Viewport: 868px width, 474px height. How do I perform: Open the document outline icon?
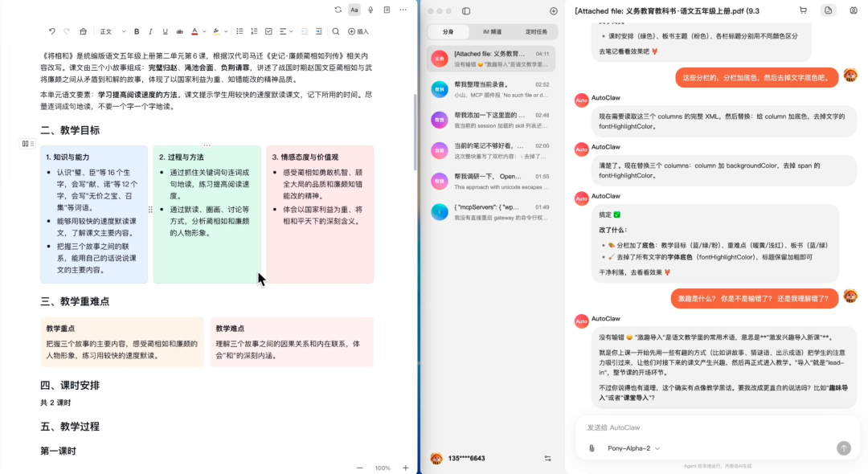click(x=386, y=10)
